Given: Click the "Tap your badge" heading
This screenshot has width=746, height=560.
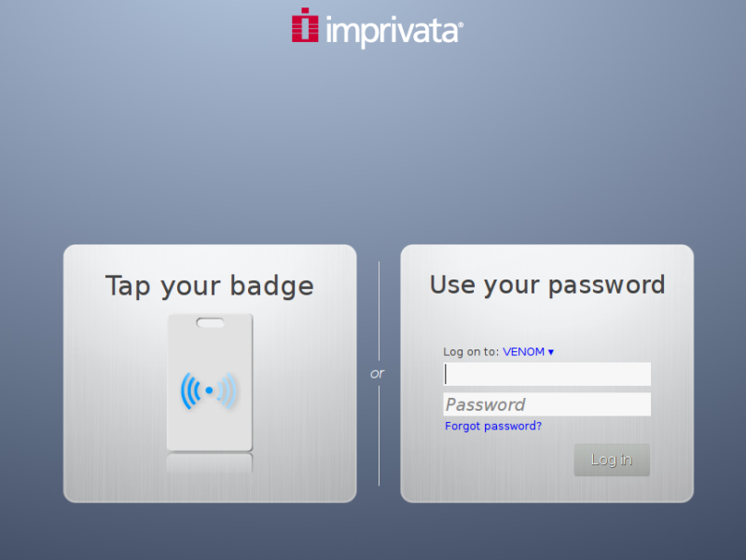Looking at the screenshot, I should click(x=210, y=285).
